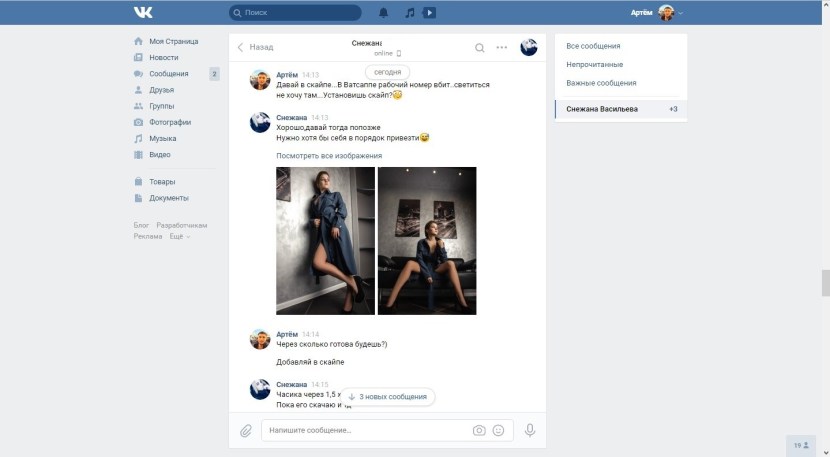The image size is (830, 457).
Task: Open the notifications bell
Action: pos(384,13)
